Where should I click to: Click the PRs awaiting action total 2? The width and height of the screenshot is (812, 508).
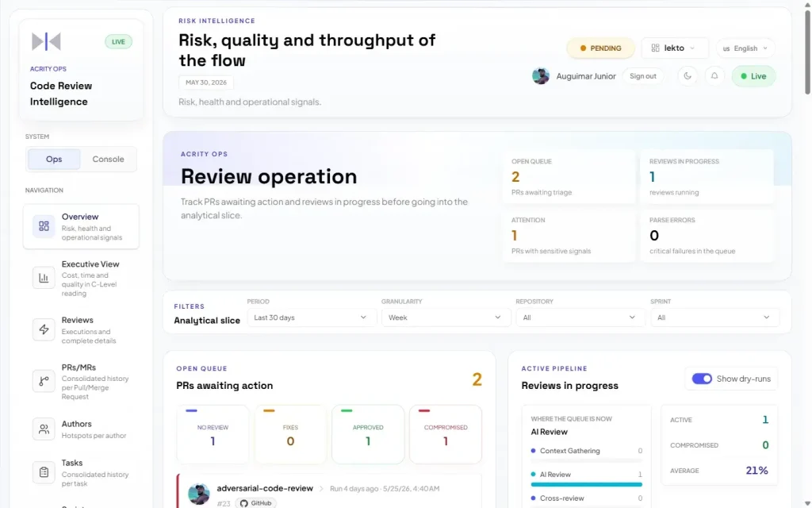pyautogui.click(x=477, y=379)
